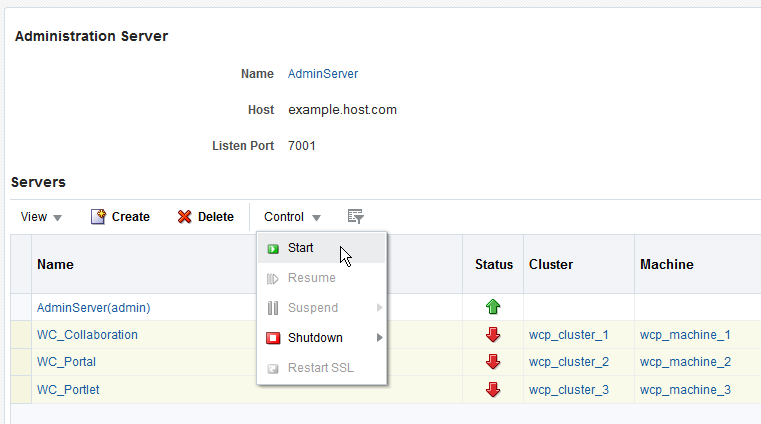Image resolution: width=761 pixels, height=424 pixels.
Task: Click the Listen Port field label
Action: coord(243,146)
